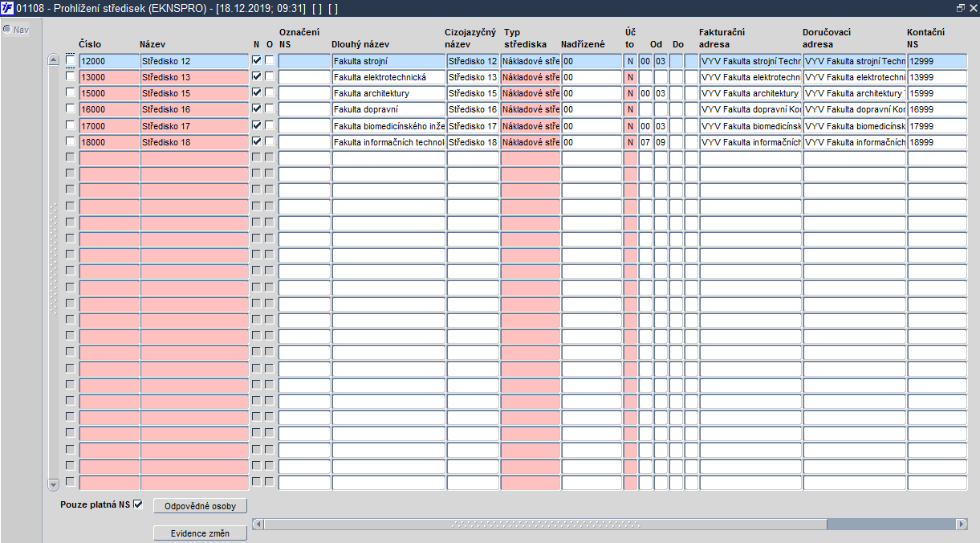The height and width of the screenshot is (543, 980).
Task: Toggle the Pouze platná NS checkbox
Action: (138, 504)
